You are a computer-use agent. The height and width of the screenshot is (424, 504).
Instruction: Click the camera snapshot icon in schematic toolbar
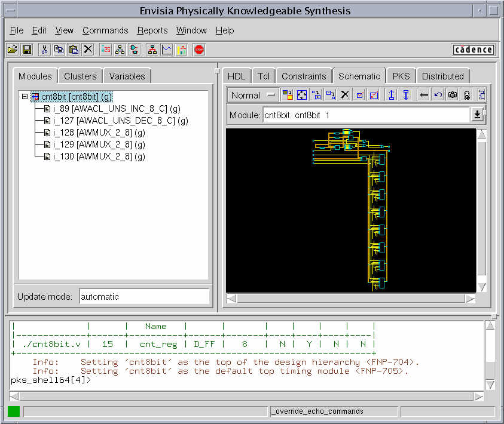[x=453, y=95]
